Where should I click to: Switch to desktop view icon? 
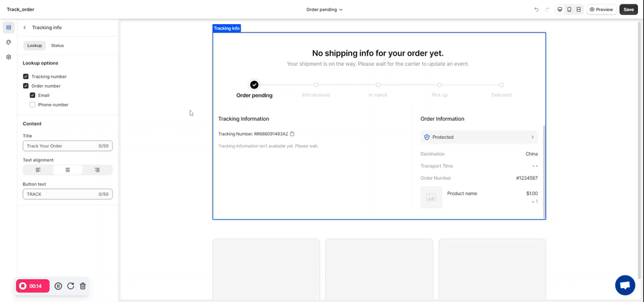(560, 10)
